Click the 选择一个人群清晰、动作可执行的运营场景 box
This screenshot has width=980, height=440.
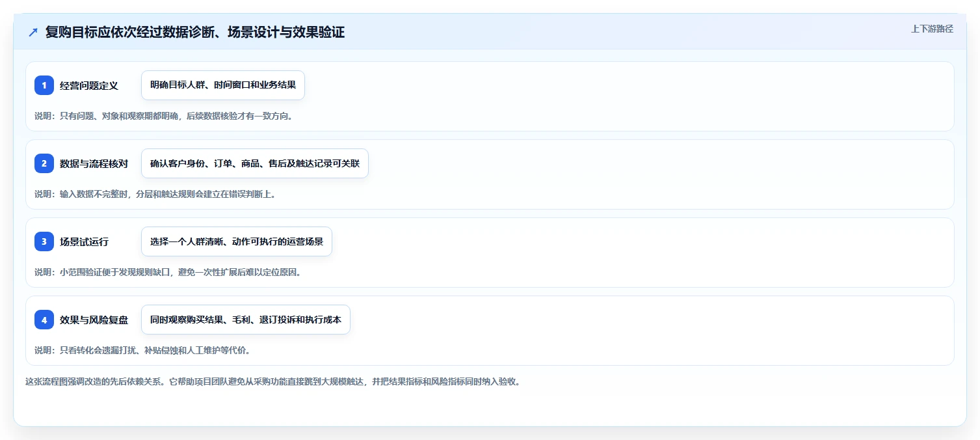(237, 241)
